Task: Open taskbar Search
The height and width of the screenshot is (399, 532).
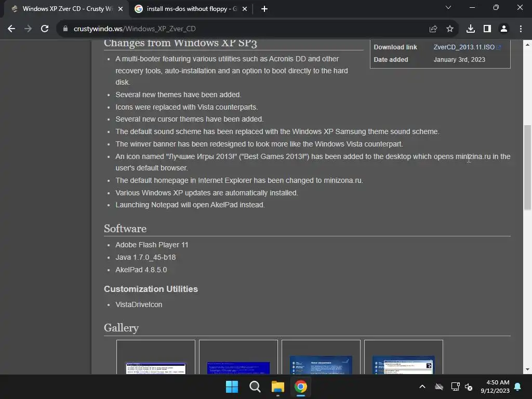Action: click(255, 387)
